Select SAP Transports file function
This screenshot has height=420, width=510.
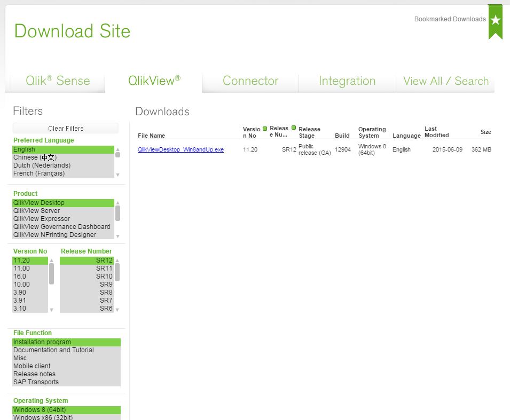[x=66, y=382]
